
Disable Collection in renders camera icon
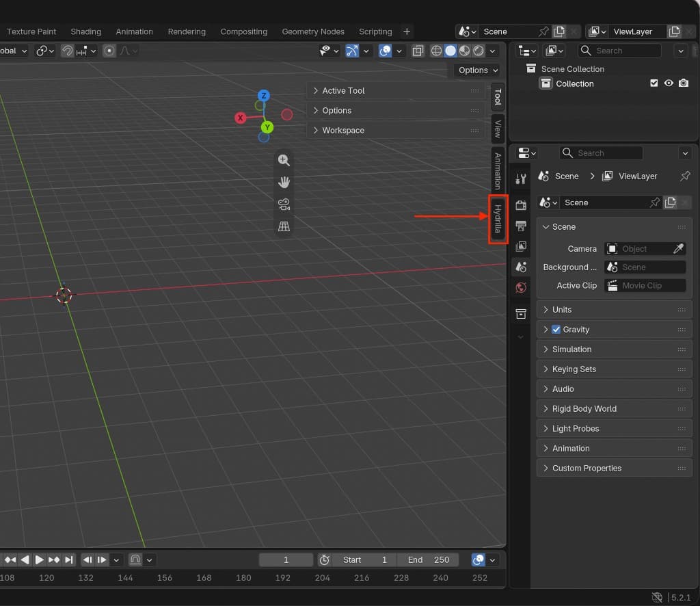click(x=684, y=83)
